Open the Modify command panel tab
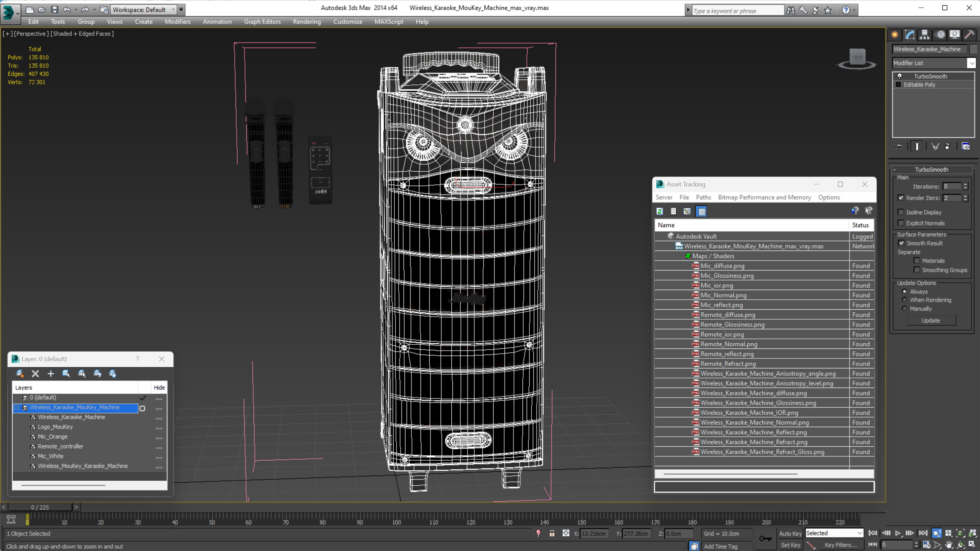 click(910, 35)
